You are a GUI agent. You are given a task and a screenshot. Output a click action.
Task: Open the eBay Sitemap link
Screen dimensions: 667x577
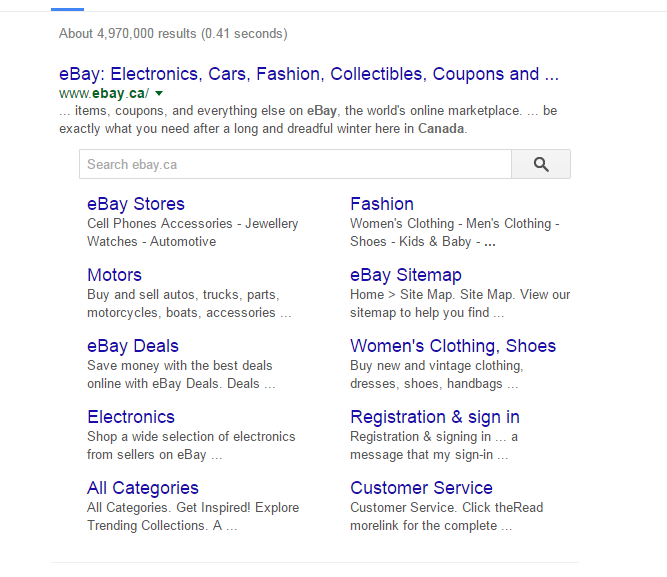tap(406, 275)
